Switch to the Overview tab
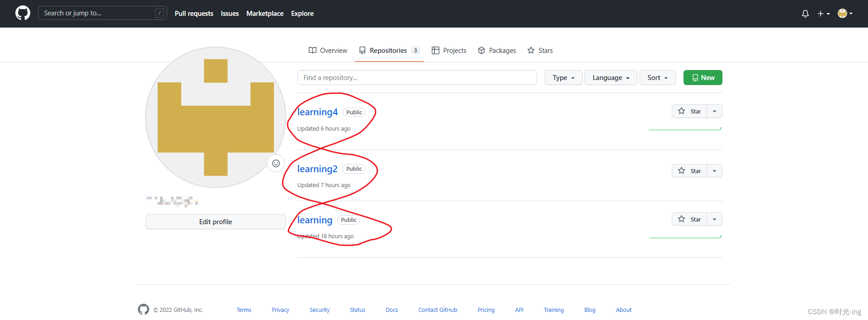Viewport: 868px width, 320px height. 328,51
